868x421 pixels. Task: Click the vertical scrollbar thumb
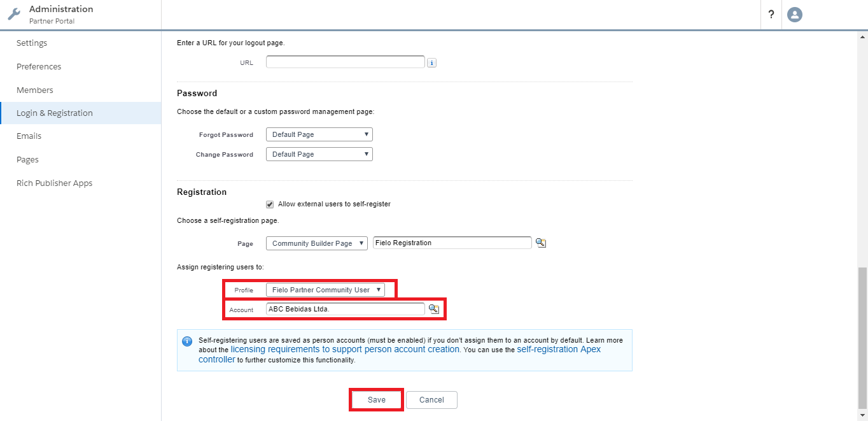coord(862,337)
